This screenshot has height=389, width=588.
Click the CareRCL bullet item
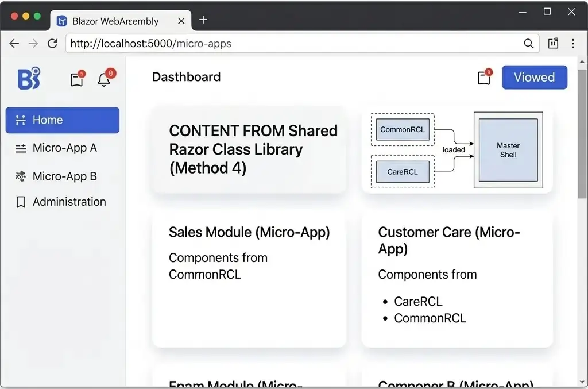tap(418, 301)
